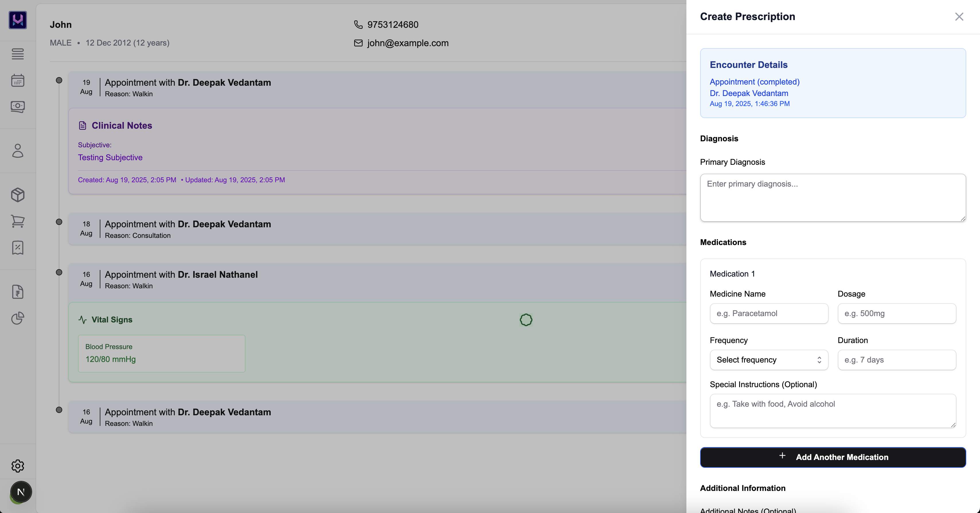
Task: Click the list menu icon in sidebar
Action: pos(17,54)
